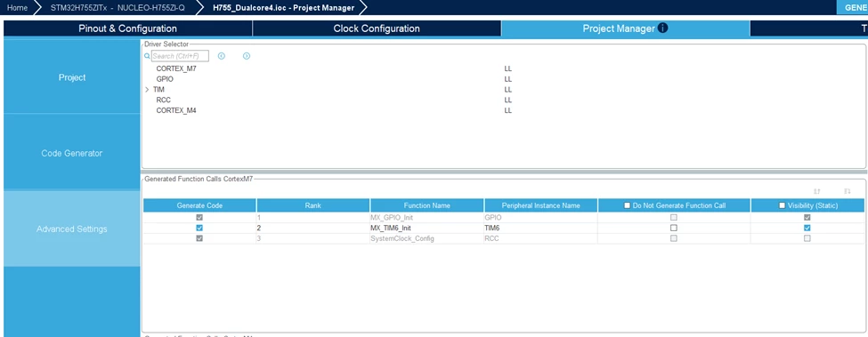
Task: Click the rank 2 cell of MX_TIM6_Init
Action: pyautogui.click(x=313, y=228)
